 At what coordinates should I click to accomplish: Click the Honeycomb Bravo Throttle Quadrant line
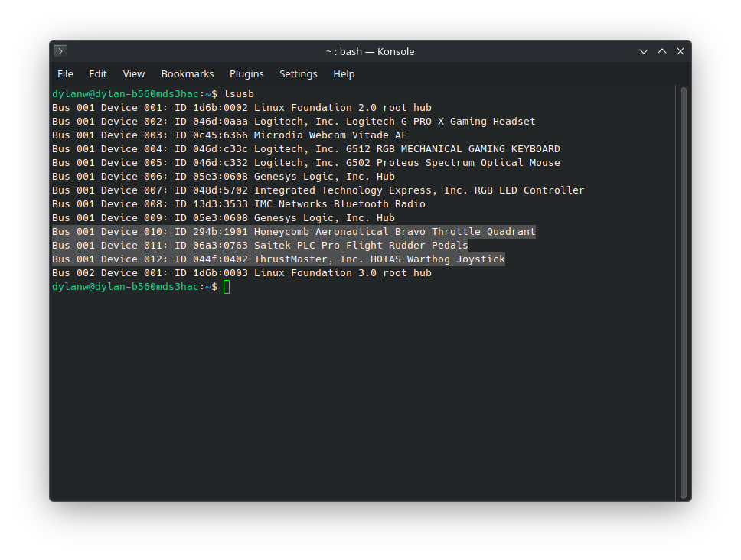click(x=293, y=231)
